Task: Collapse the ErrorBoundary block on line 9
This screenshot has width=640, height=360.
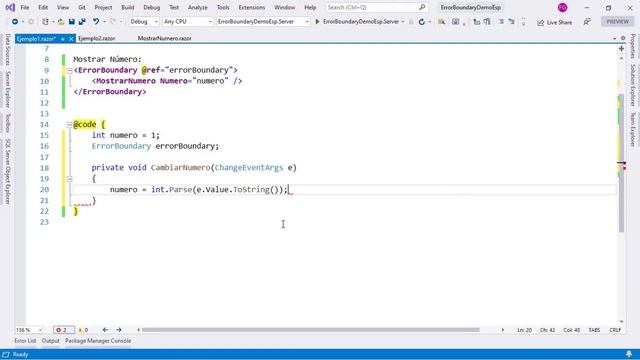Action: click(69, 71)
